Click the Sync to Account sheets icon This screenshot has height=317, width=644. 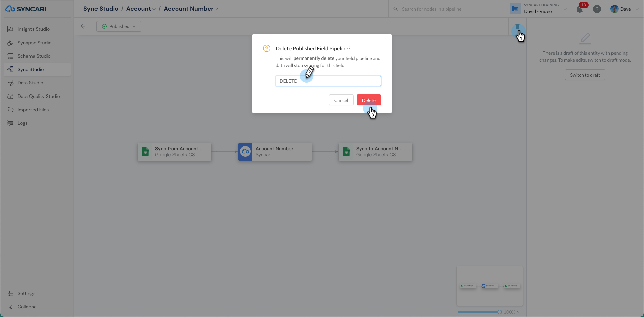(346, 152)
